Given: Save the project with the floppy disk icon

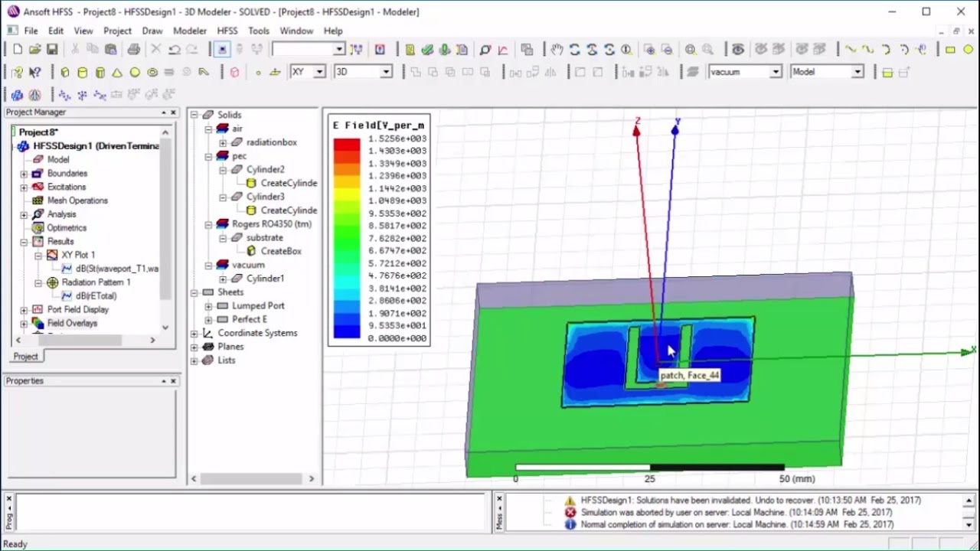Looking at the screenshot, I should 52,50.
